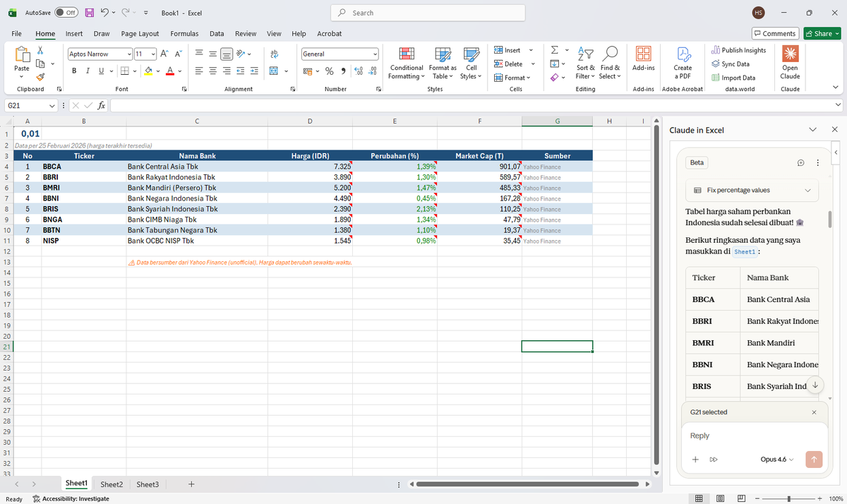This screenshot has width=847, height=504.
Task: Click the AutoSum sigma icon
Action: (x=555, y=51)
